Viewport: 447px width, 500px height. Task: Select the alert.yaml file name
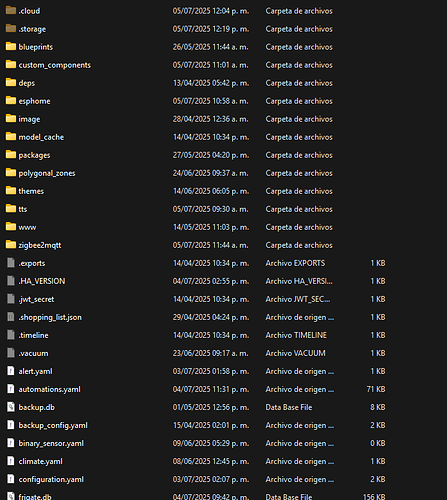tap(36, 371)
